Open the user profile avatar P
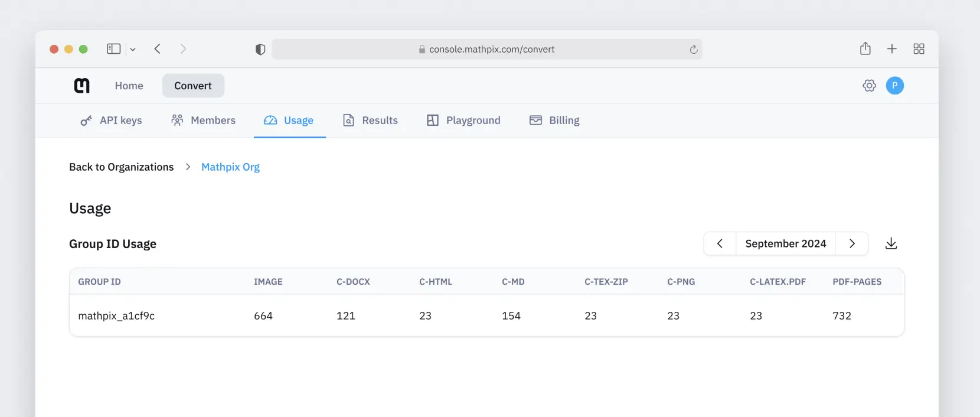Viewport: 980px width, 417px height. coord(895,86)
